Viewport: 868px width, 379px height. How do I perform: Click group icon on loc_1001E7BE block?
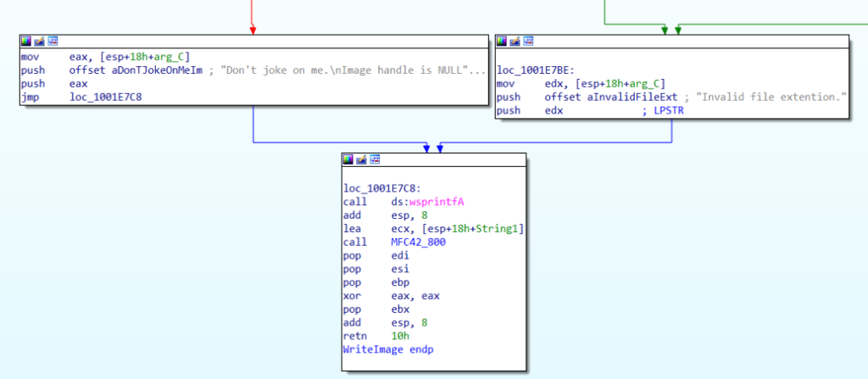coord(528,41)
